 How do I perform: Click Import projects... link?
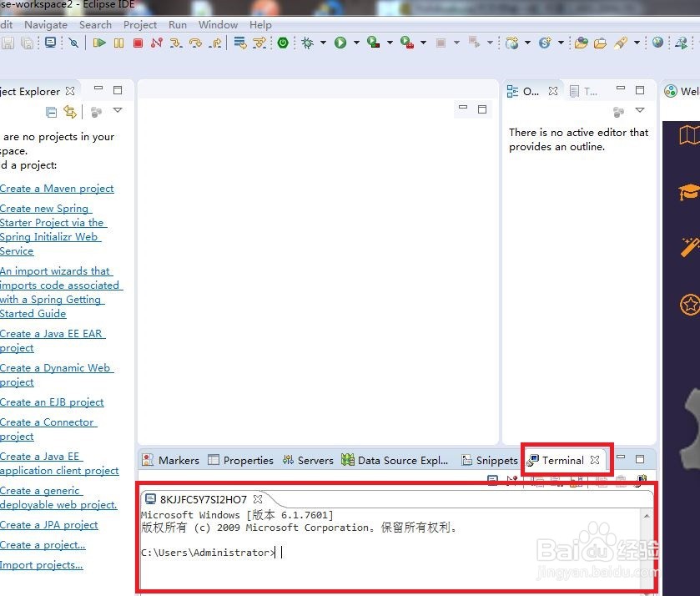point(42,565)
